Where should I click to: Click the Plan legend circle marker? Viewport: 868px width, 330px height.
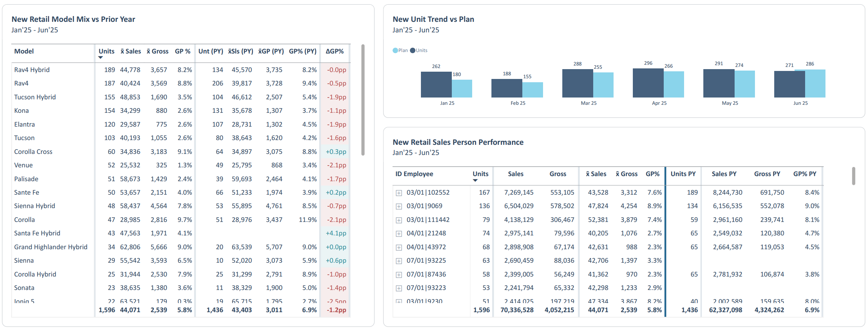(395, 51)
